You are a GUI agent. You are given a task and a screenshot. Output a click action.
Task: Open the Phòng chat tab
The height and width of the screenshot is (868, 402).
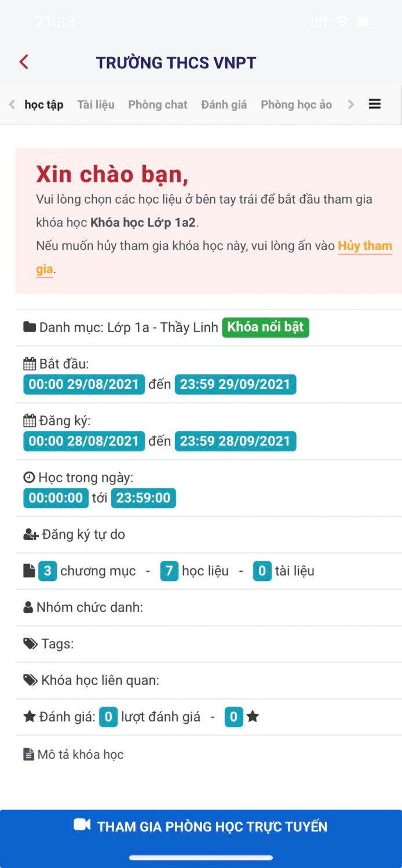point(158,105)
